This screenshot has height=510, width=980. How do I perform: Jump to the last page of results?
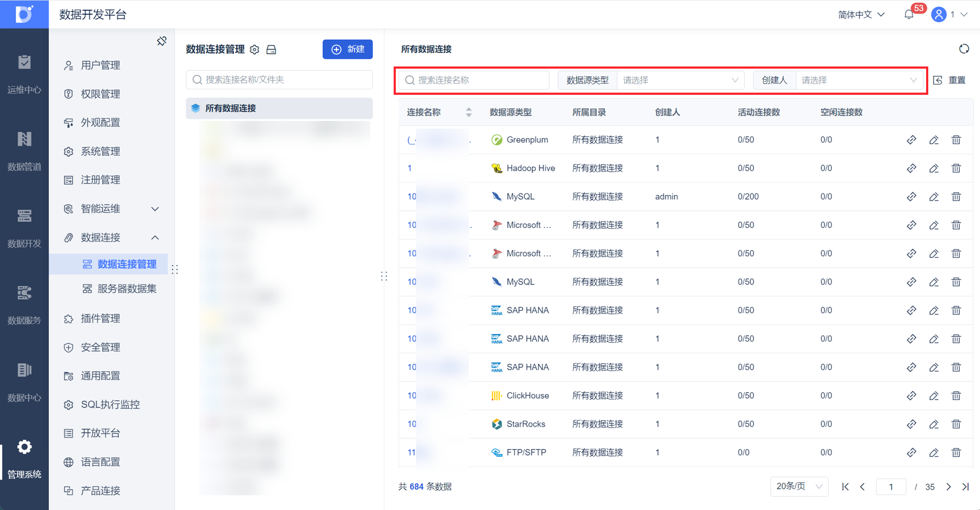(965, 487)
